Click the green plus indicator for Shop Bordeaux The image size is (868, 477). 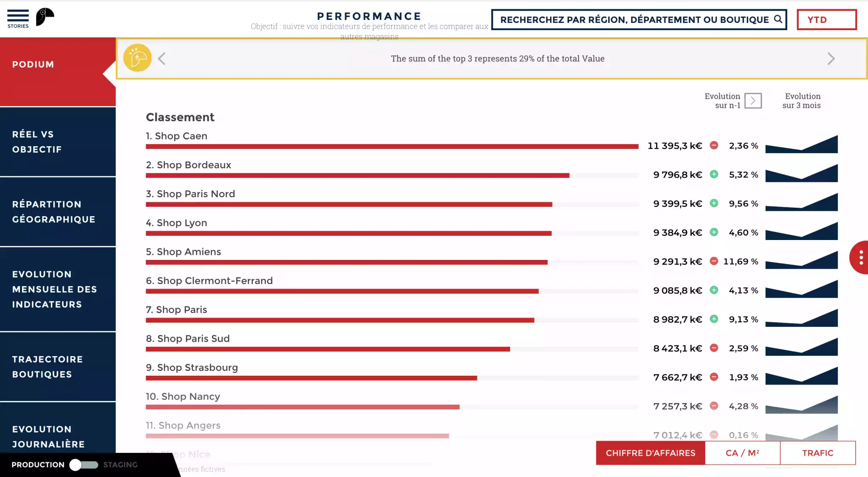coord(714,174)
